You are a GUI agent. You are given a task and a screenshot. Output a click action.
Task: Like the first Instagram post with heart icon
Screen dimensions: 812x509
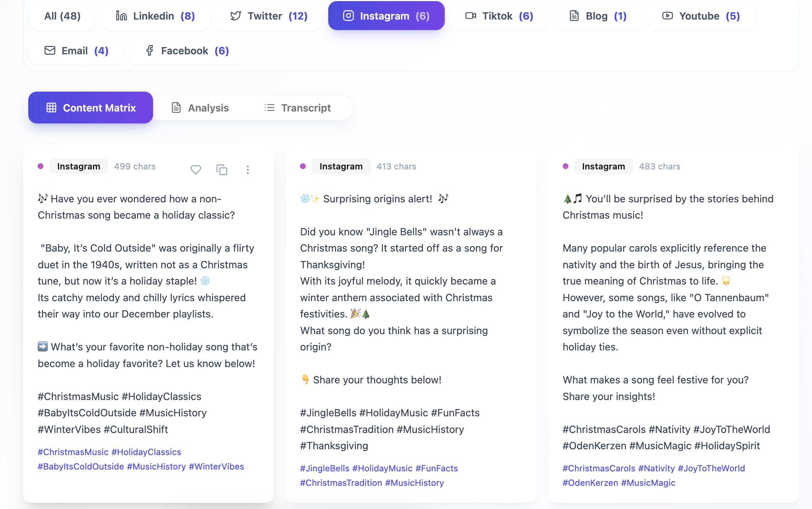[195, 169]
